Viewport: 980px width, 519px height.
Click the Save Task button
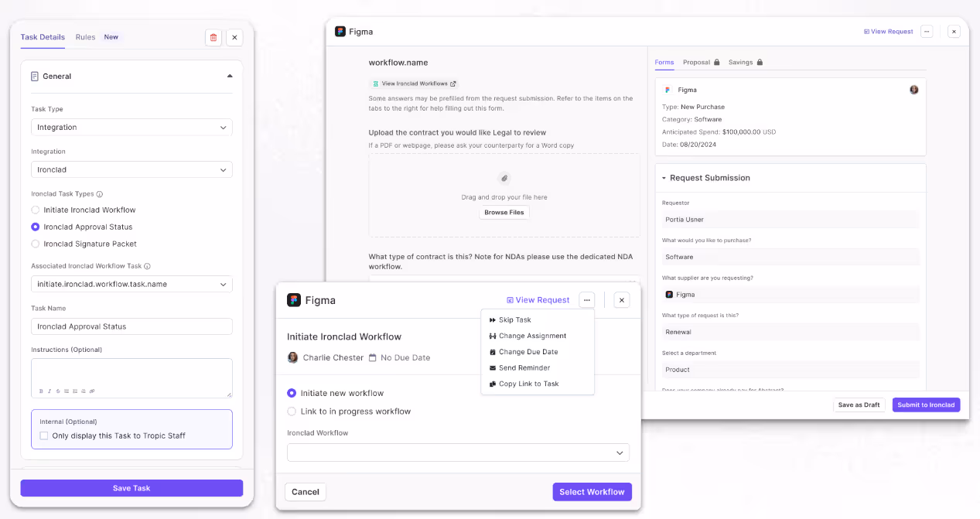pyautogui.click(x=131, y=488)
